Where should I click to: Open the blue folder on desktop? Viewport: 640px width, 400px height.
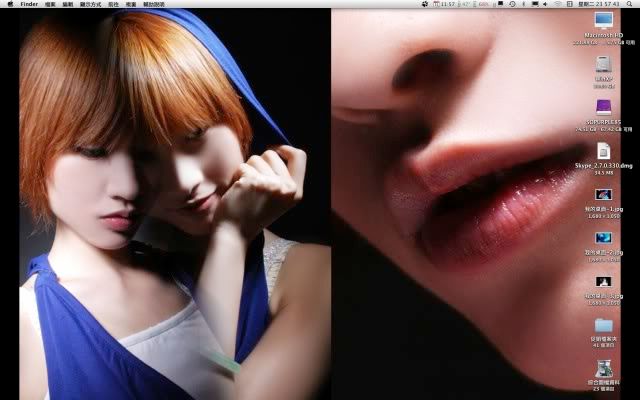coord(603,325)
